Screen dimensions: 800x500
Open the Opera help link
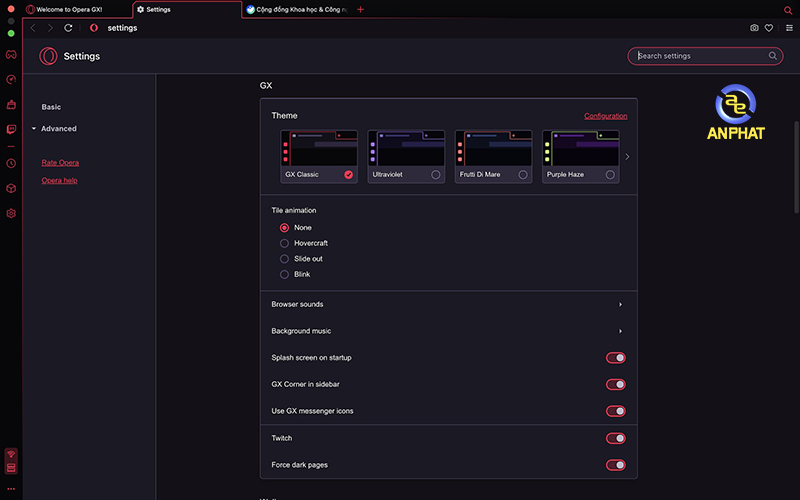(x=59, y=181)
